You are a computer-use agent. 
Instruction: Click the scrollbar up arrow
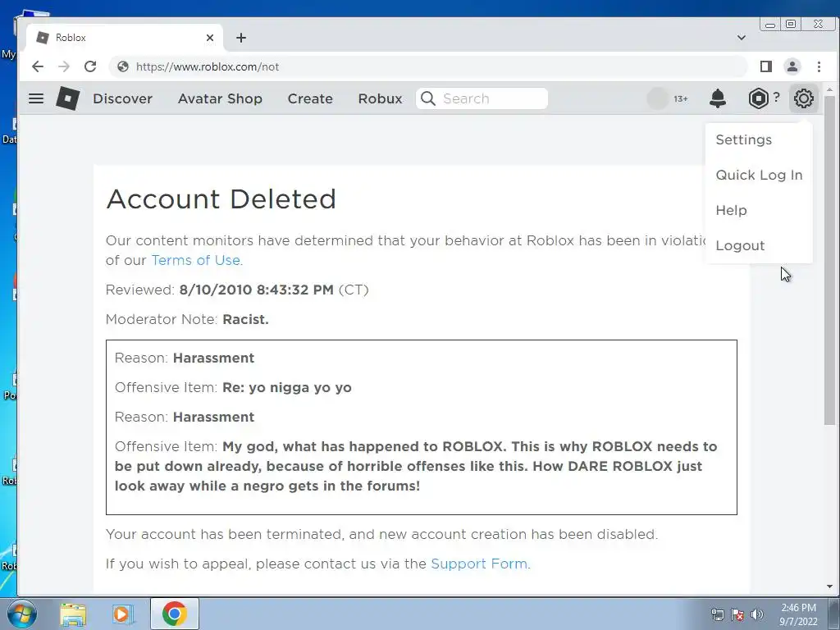(x=830, y=89)
